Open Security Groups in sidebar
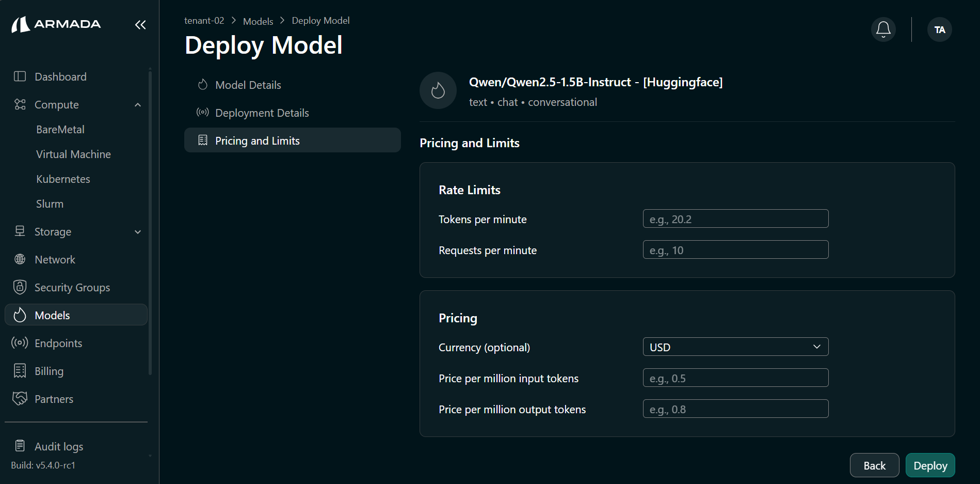The height and width of the screenshot is (484, 980). pos(76,287)
